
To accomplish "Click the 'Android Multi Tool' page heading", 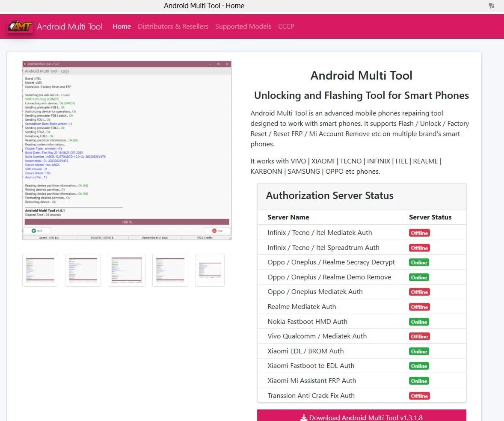I will (361, 76).
